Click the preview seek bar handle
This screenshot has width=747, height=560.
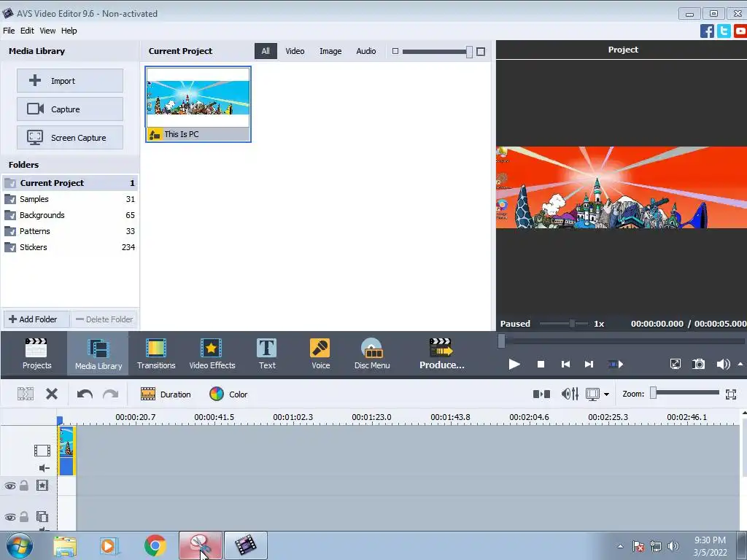coord(501,341)
